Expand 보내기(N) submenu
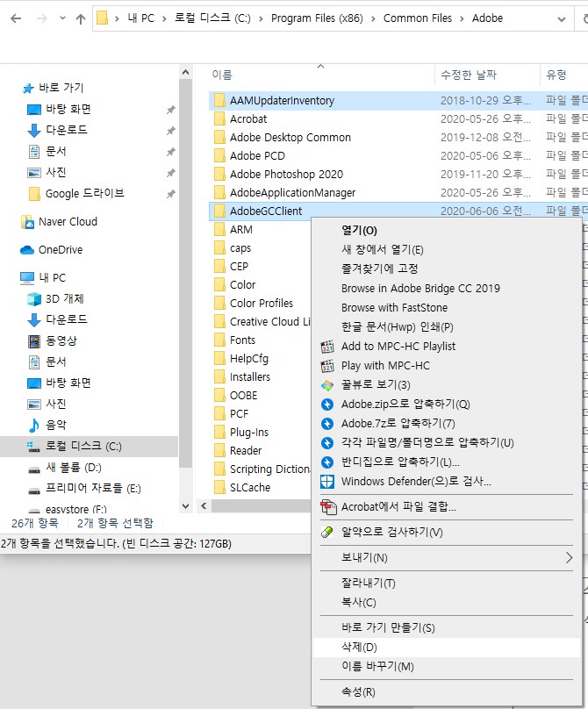Image resolution: width=588 pixels, height=709 pixels. (x=446, y=558)
